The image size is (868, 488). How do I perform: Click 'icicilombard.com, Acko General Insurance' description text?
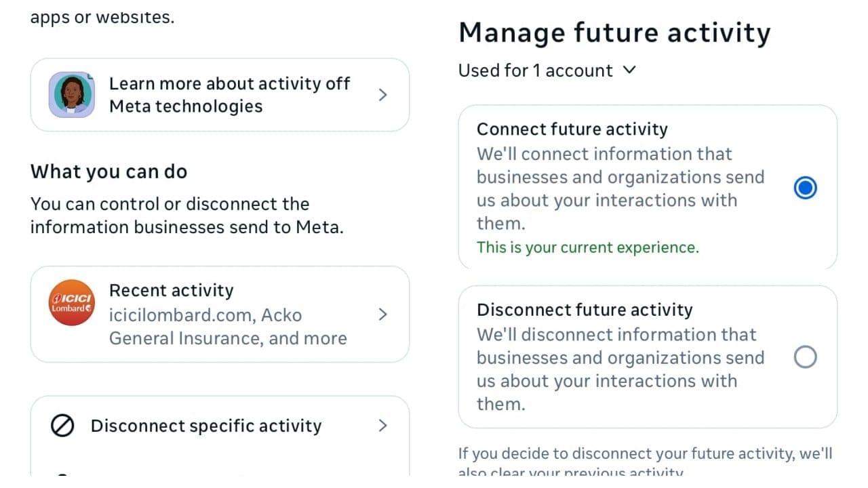227,327
